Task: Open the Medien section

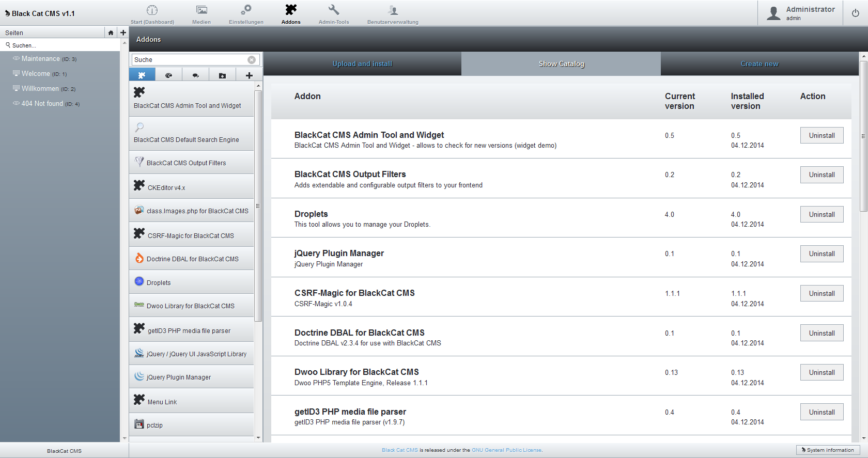Action: coord(202,14)
